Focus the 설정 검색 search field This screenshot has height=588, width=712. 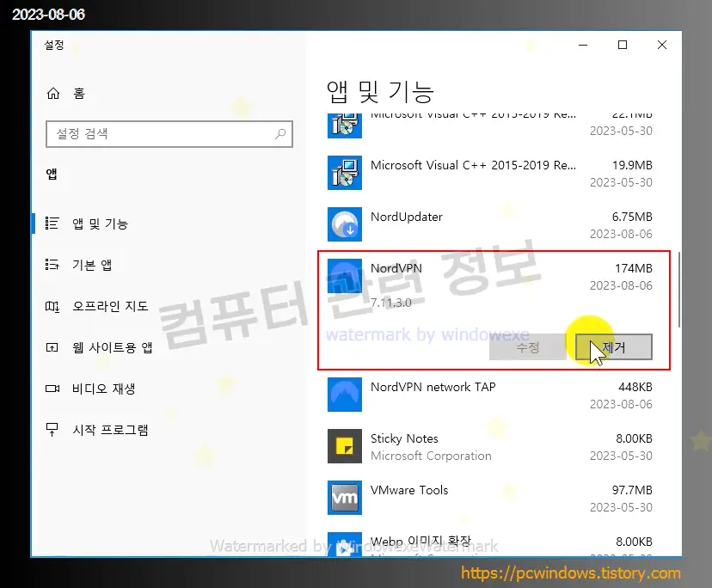169,134
